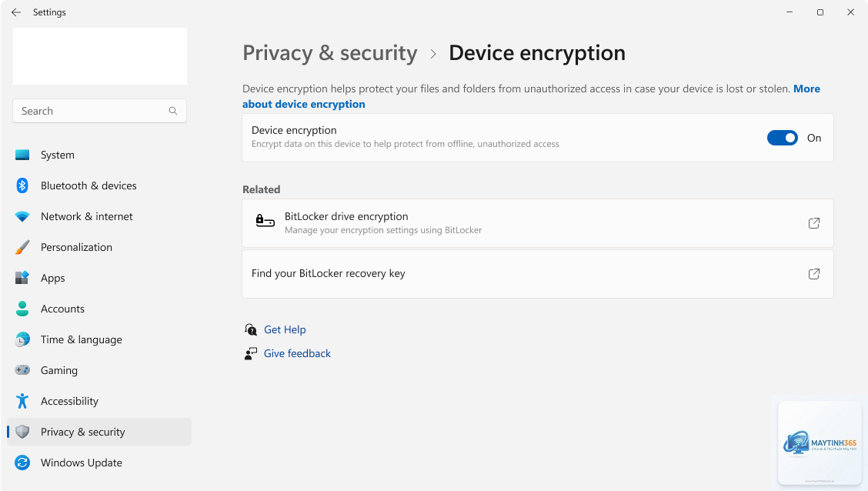868x491 pixels.
Task: Click the 'Related' section heading
Action: 262,189
